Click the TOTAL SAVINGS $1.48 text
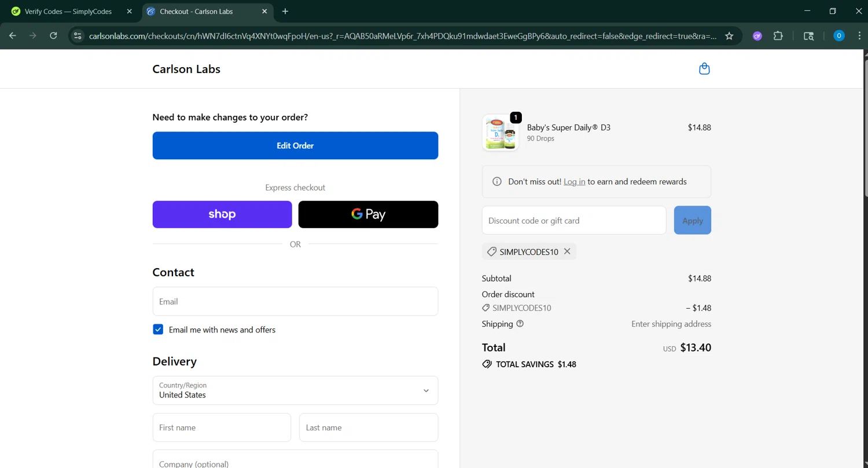The width and height of the screenshot is (868, 468). 536,364
